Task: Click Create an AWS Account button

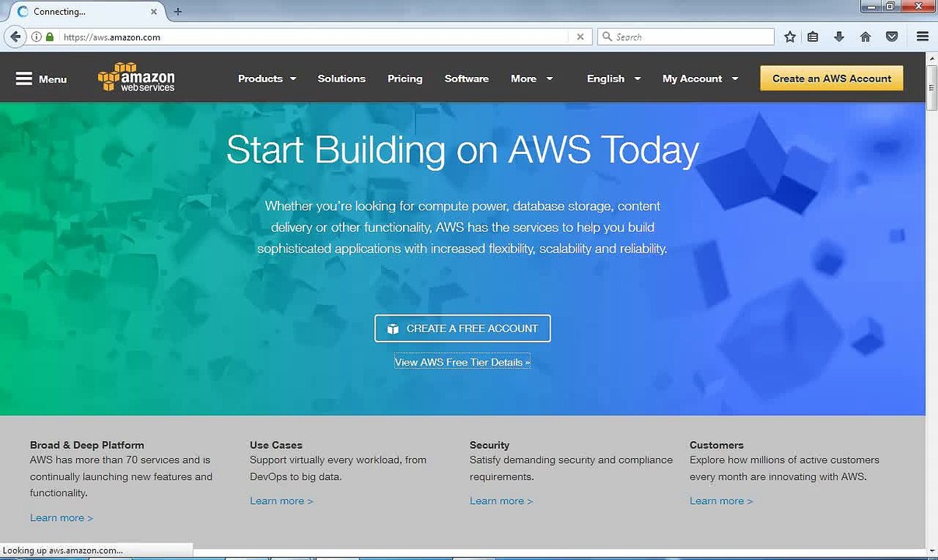Action: pyautogui.click(x=831, y=79)
